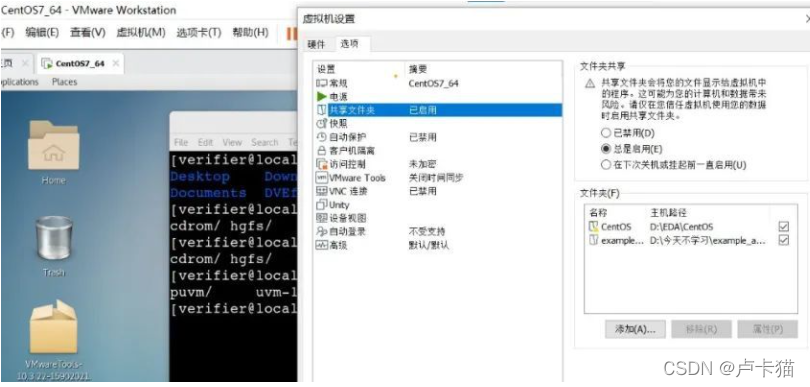Click the example shared folder icon

(x=593, y=240)
